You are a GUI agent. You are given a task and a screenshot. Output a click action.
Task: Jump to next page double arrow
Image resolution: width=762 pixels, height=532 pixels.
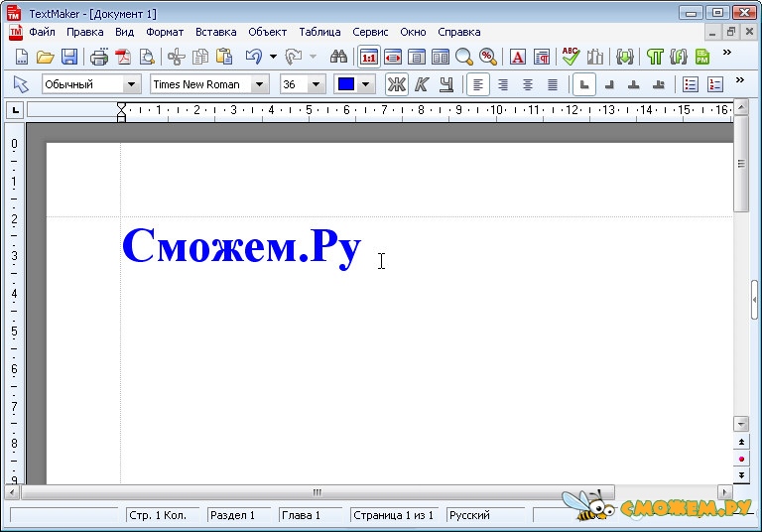[x=741, y=475]
